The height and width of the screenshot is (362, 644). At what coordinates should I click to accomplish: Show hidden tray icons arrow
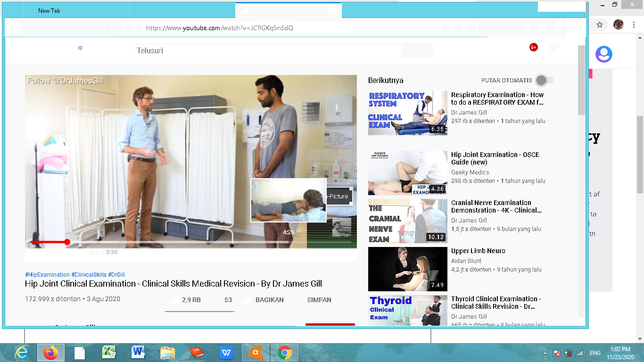click(545, 353)
